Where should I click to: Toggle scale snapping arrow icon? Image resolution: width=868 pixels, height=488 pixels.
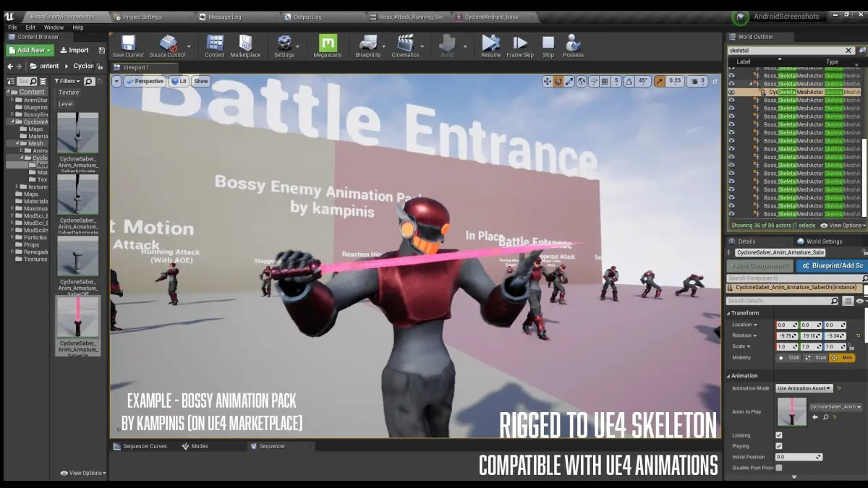click(x=660, y=82)
